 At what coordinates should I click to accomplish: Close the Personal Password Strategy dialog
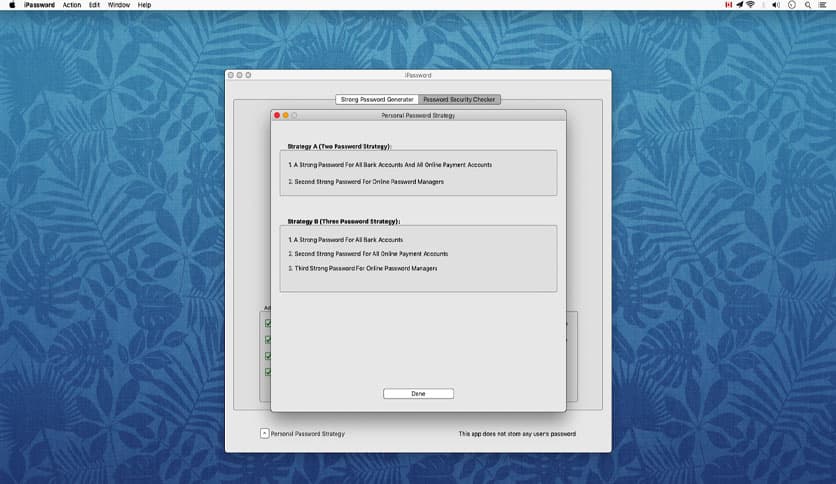(x=277, y=115)
